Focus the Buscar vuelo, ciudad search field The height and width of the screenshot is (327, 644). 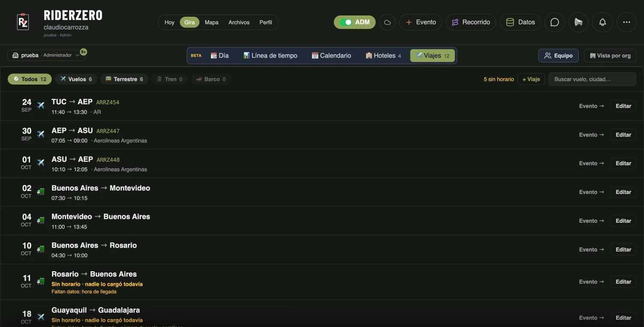pyautogui.click(x=592, y=79)
